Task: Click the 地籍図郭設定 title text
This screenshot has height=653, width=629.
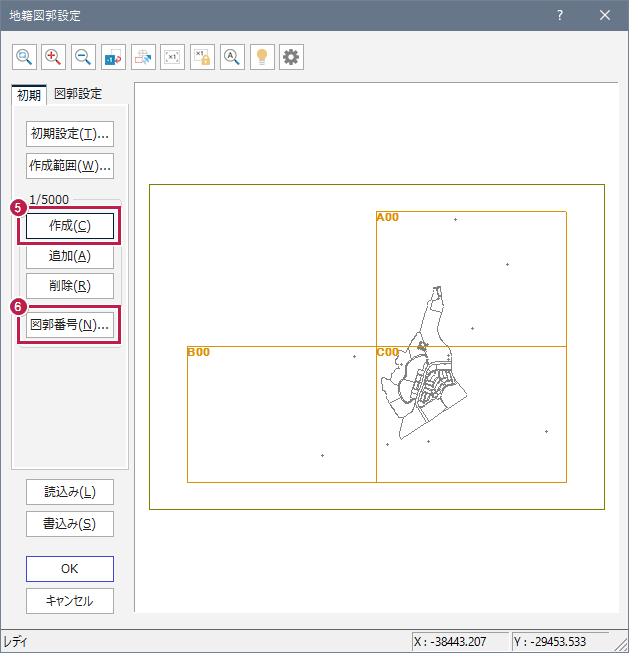Action: 45,16
